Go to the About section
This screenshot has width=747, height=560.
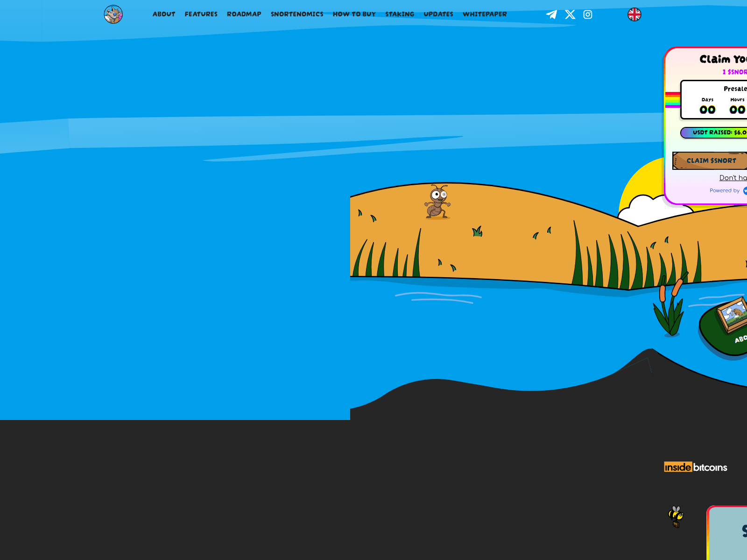point(164,14)
